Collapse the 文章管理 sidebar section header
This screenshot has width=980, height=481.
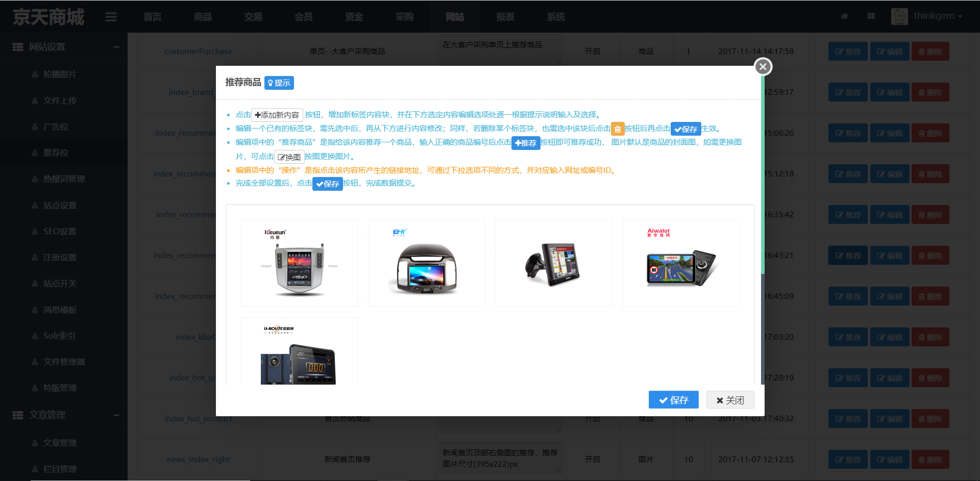tap(64, 415)
